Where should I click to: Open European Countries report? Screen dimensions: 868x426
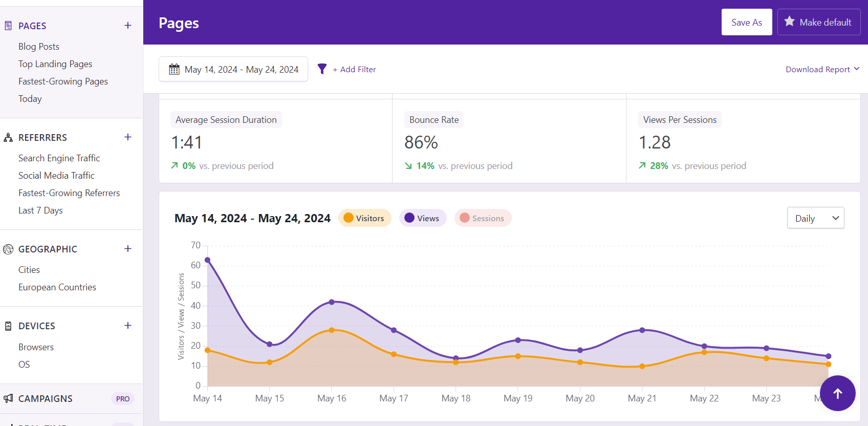57,287
